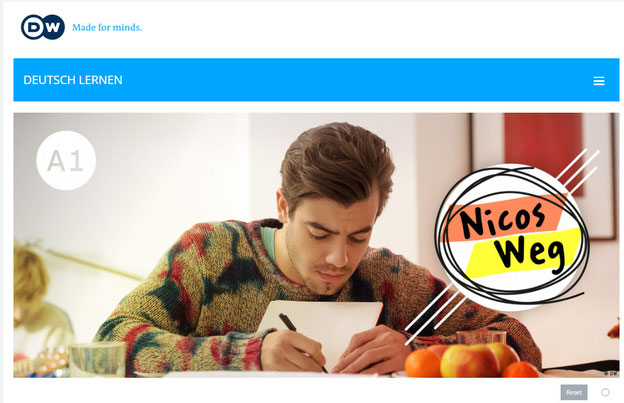The image size is (624, 403).
Task: Select the round indicator beside Reset
Action: pos(605,392)
